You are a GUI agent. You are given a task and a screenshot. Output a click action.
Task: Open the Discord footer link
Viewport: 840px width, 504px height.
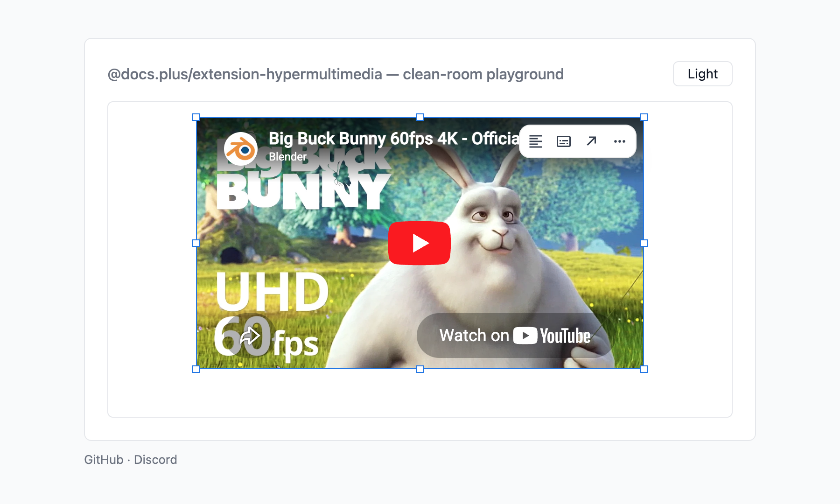point(155,460)
